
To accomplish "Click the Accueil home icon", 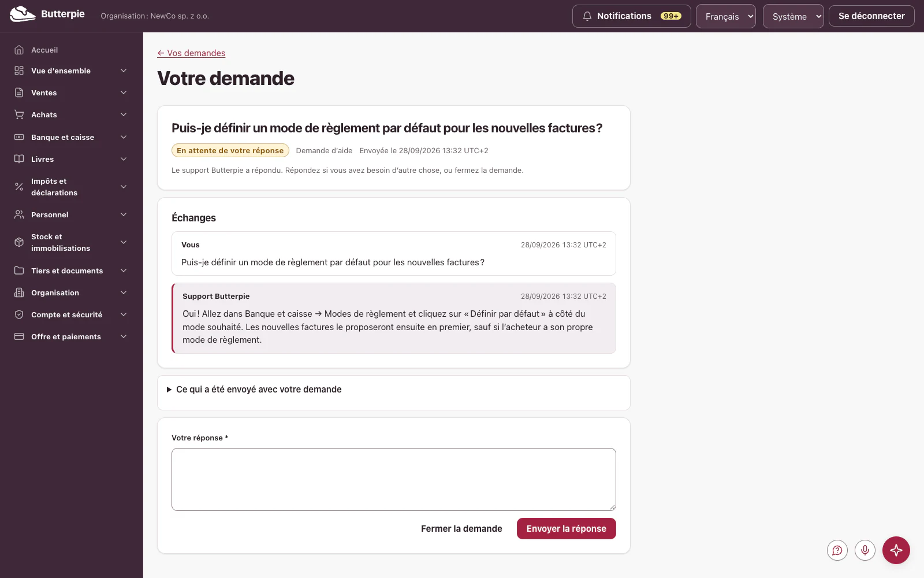I will coord(19,50).
